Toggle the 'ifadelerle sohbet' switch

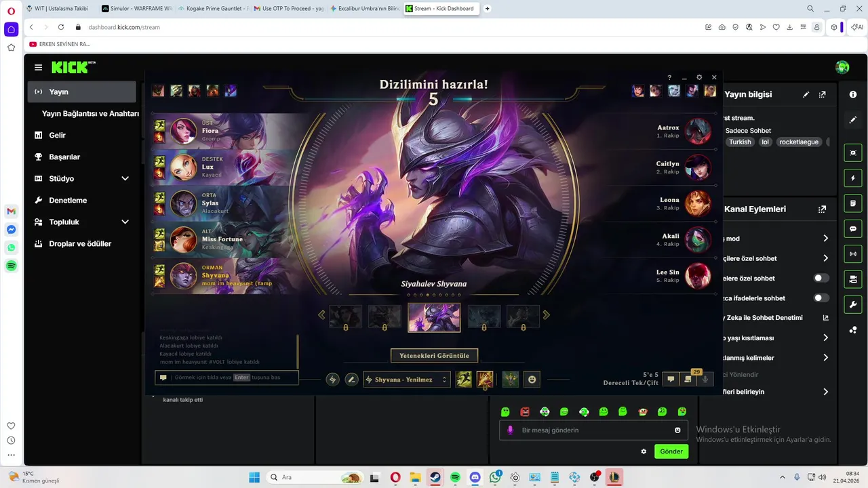pyautogui.click(x=821, y=298)
